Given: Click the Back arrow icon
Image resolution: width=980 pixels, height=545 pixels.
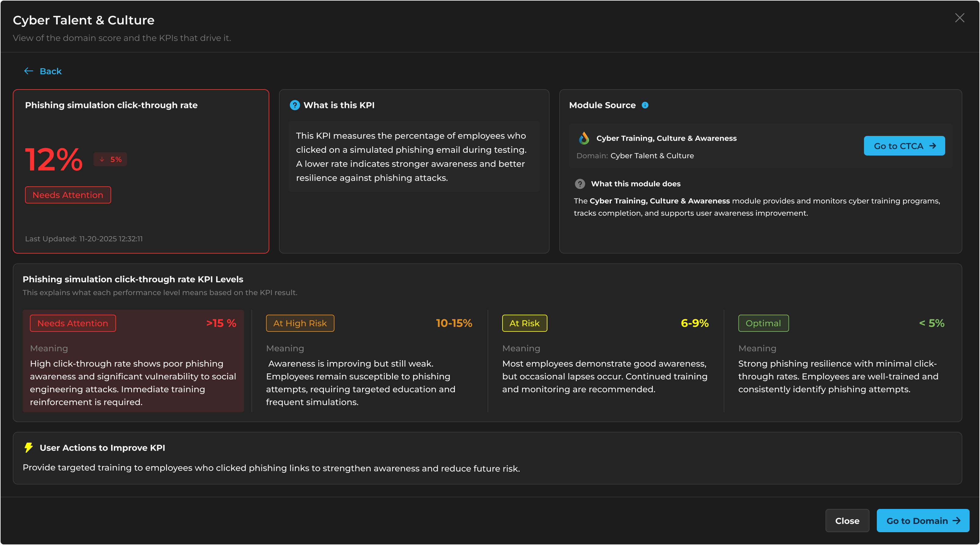Looking at the screenshot, I should point(28,71).
